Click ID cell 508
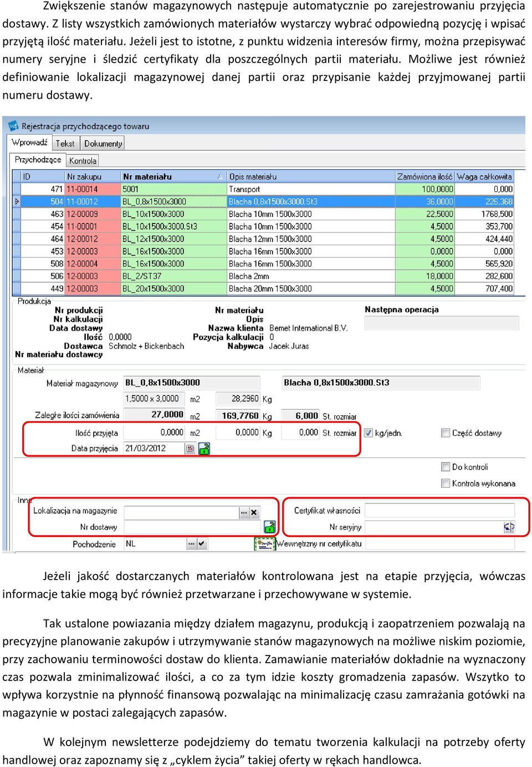 43,264
